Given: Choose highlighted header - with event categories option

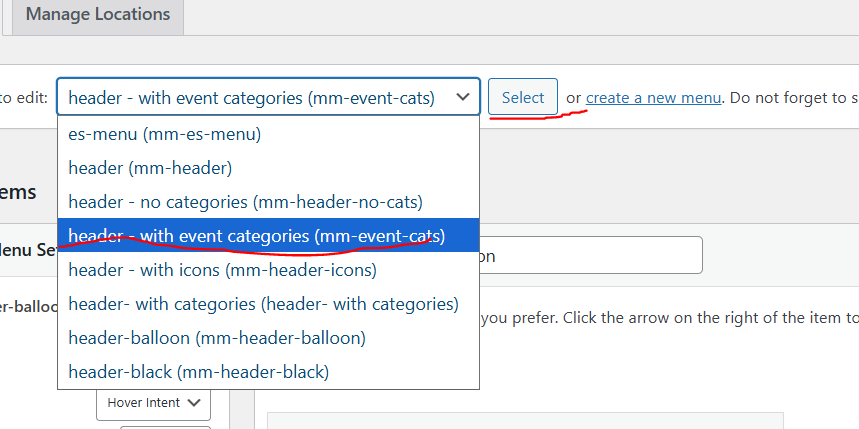Looking at the screenshot, I should click(256, 236).
